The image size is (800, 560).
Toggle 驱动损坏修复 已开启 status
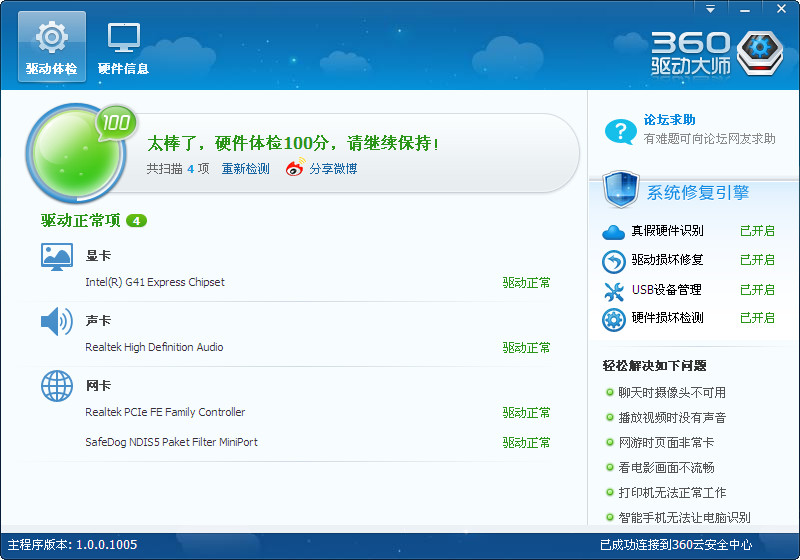(x=757, y=260)
